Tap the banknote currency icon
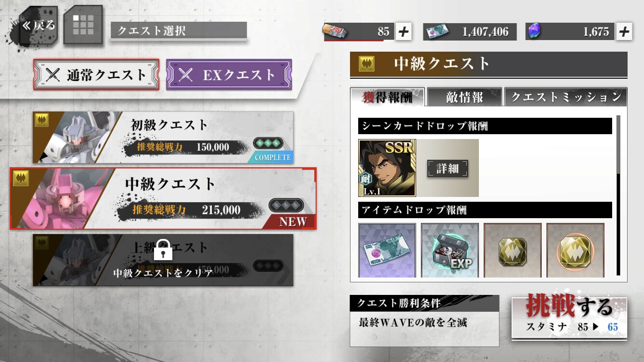 coord(436,32)
